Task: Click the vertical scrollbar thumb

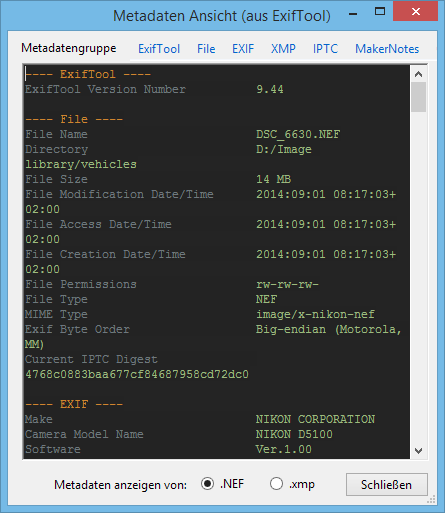Action: pyautogui.click(x=419, y=97)
